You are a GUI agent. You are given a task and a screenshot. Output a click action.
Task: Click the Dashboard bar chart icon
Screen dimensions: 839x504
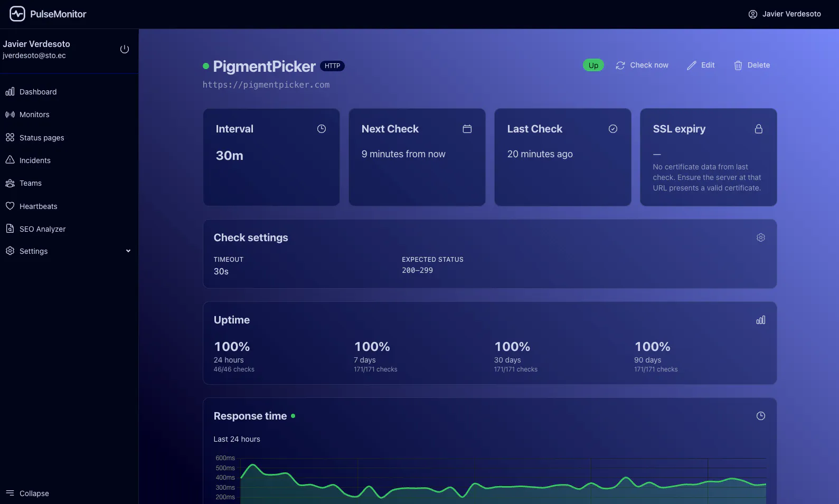tap(10, 92)
